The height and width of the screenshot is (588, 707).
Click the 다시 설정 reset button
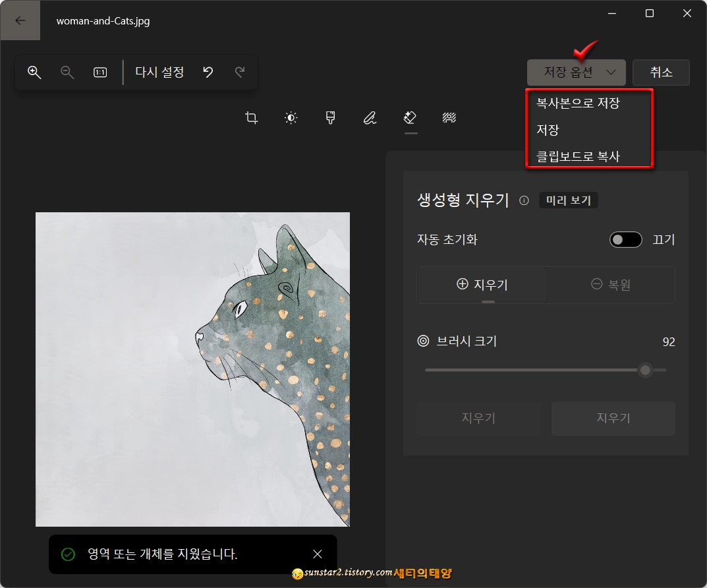point(159,72)
